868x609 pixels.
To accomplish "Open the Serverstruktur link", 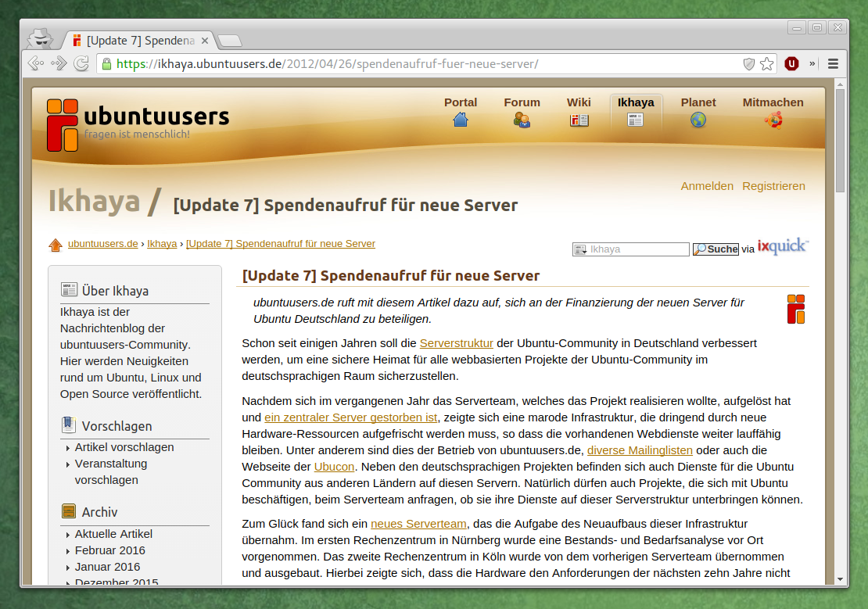I will click(x=456, y=343).
